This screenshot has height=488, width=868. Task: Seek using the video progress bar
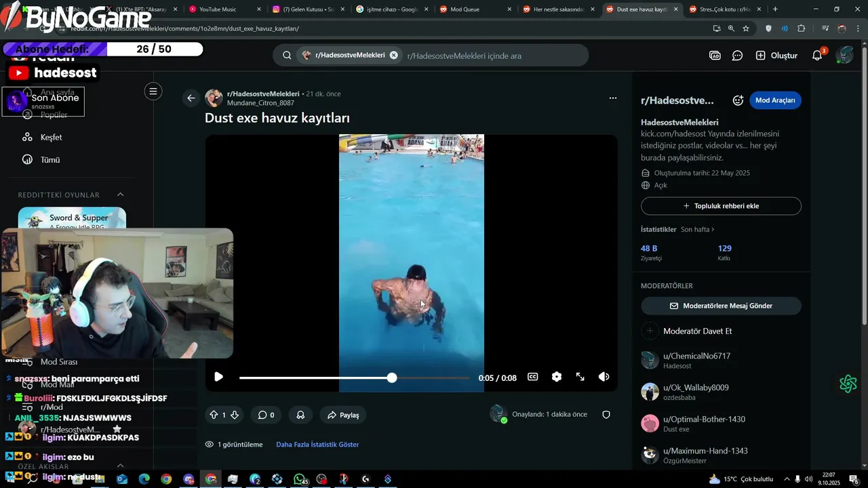[x=355, y=378]
